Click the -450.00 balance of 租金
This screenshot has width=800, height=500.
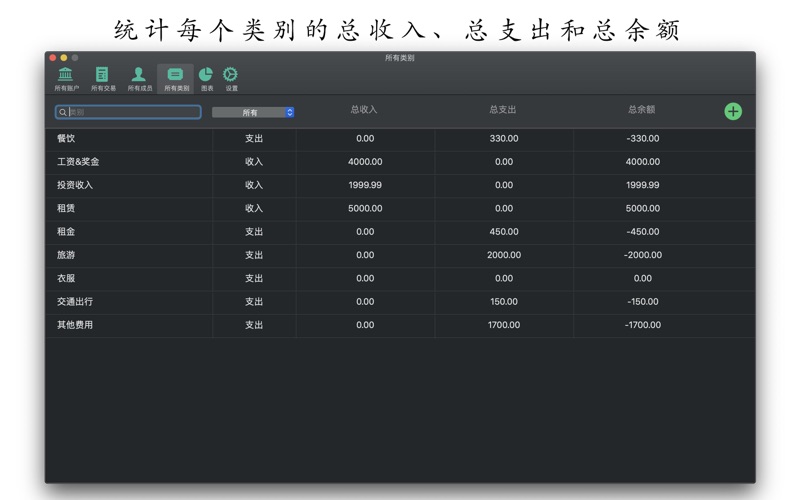coord(642,232)
